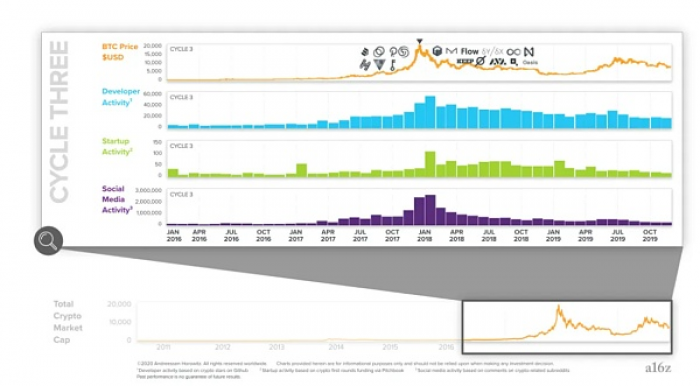Click the Oasis logo label
This screenshot has width=700, height=386.
(x=530, y=62)
